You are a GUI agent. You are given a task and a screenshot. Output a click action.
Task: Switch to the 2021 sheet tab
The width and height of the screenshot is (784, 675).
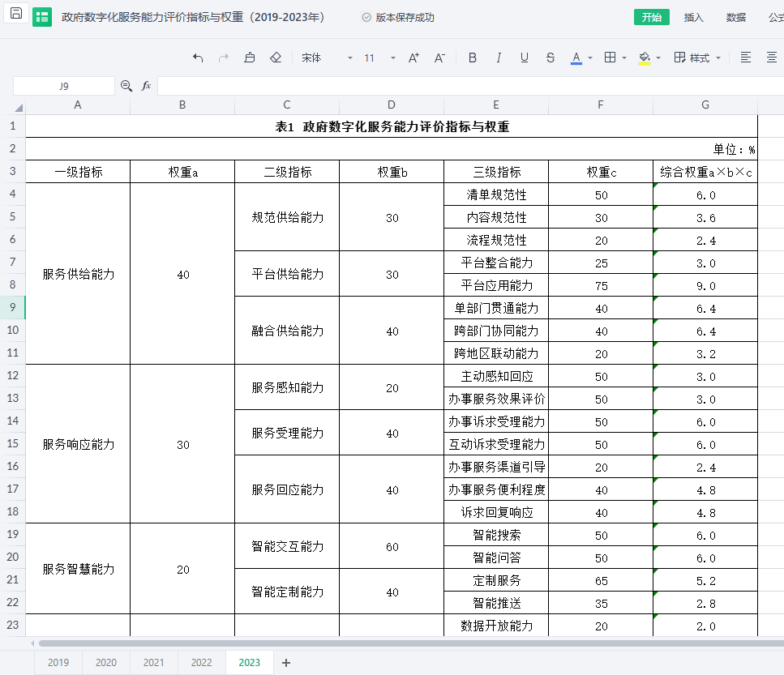153,662
